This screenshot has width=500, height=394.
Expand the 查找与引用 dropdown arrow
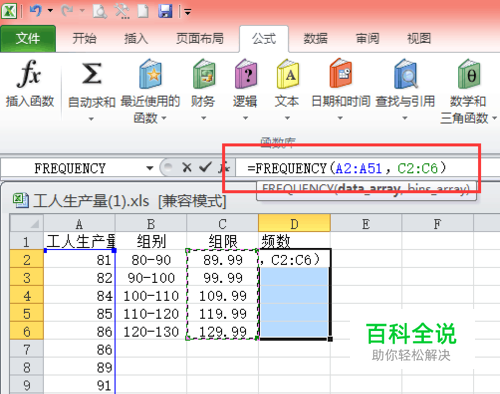click(x=405, y=118)
